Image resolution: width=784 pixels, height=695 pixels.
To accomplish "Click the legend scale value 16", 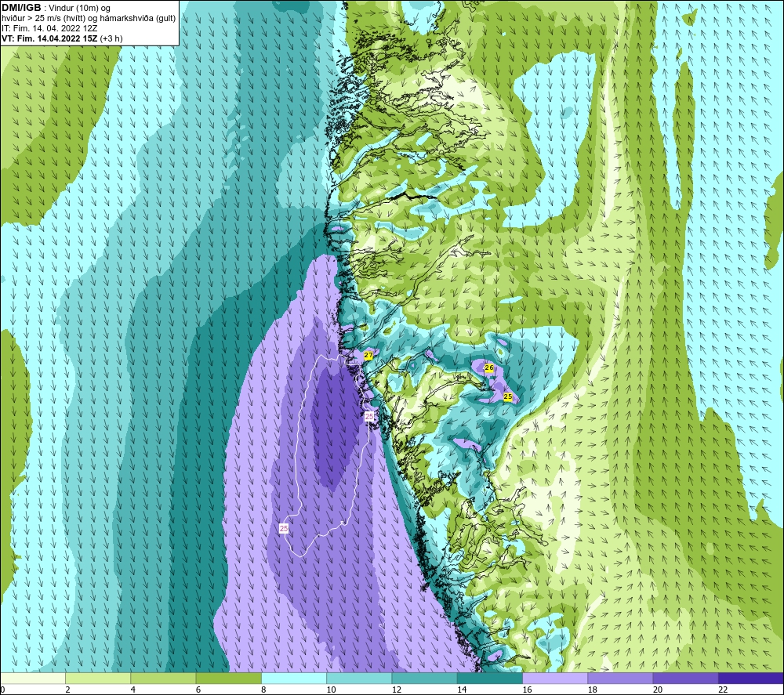I will point(527,690).
